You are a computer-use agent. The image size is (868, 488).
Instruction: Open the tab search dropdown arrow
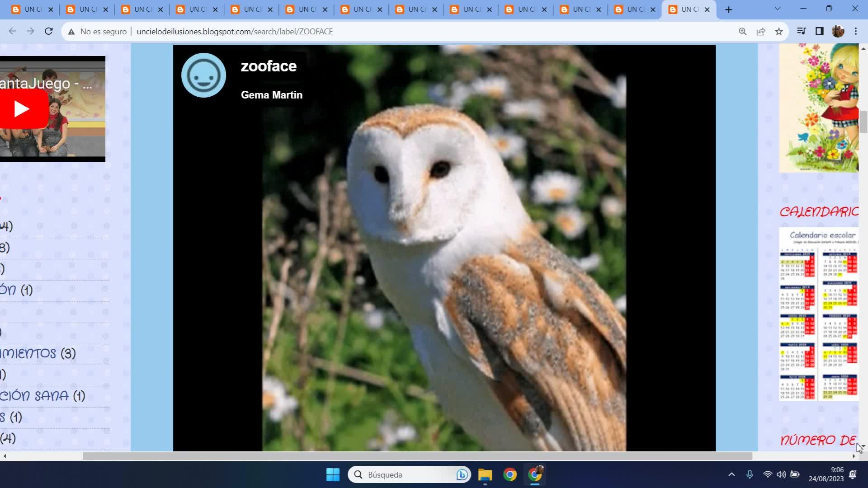[x=778, y=9]
